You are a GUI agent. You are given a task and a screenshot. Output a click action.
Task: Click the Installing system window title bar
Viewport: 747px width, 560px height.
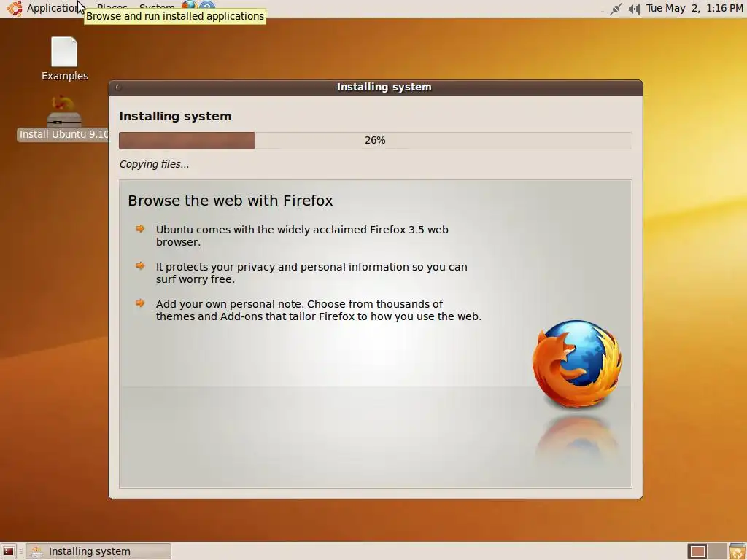click(376, 87)
